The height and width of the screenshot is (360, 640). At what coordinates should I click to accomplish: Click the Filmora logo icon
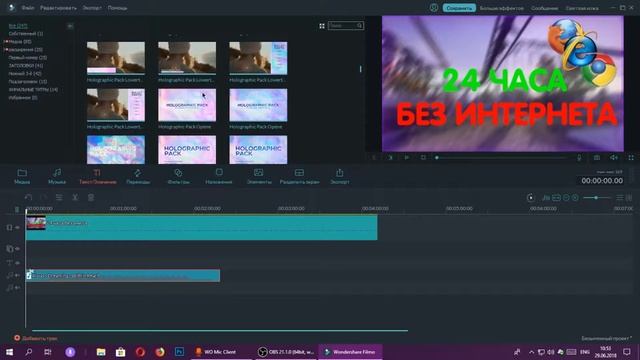(11, 8)
